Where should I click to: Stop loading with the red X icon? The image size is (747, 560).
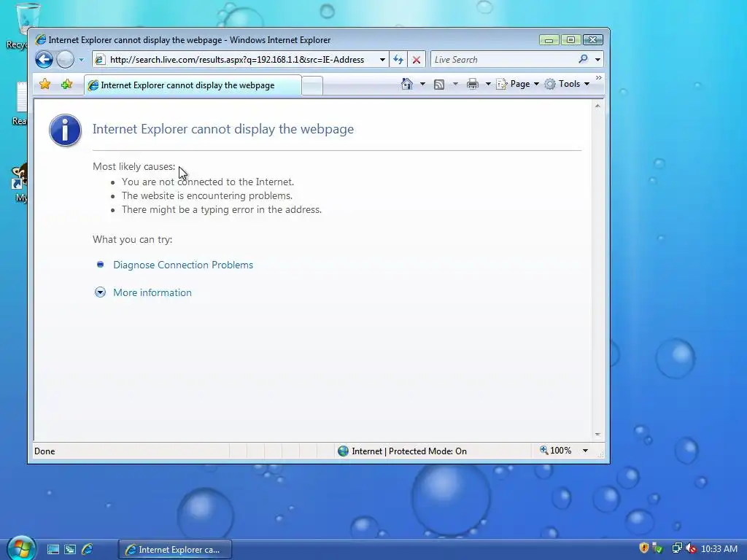[x=417, y=60]
